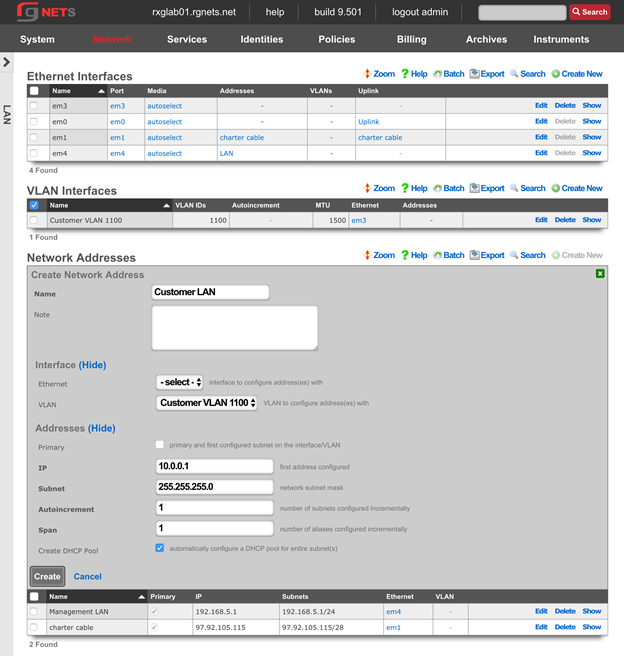Click the Cancel link
624x656 pixels.
click(88, 576)
